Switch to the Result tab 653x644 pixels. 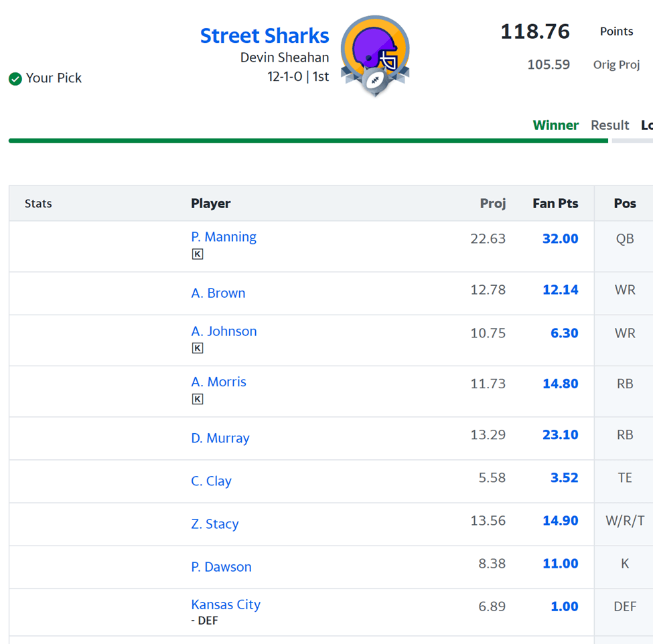[609, 125]
